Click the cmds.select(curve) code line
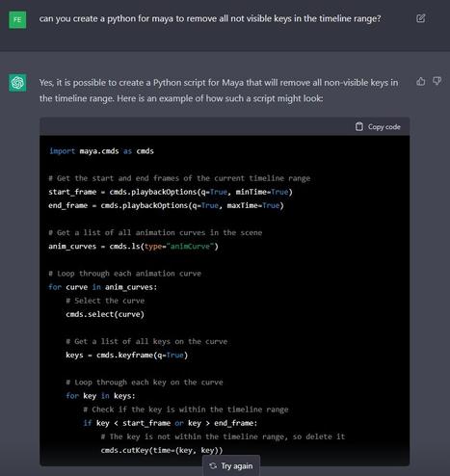The image size is (450, 476). pyautogui.click(x=105, y=314)
